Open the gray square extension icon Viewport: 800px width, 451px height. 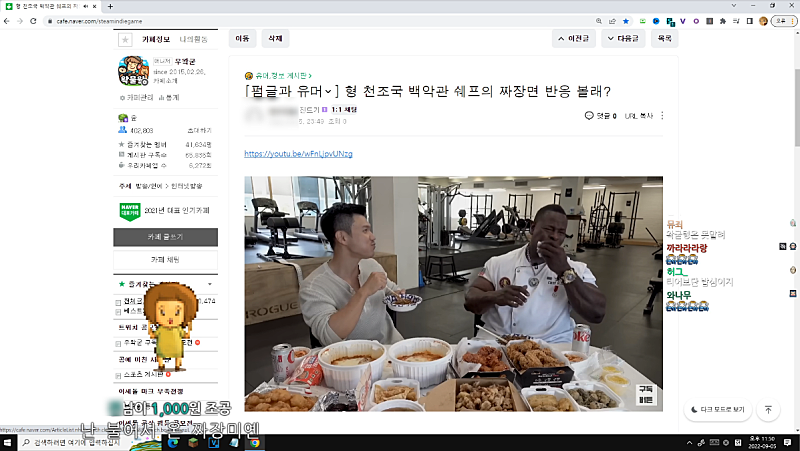(x=709, y=21)
